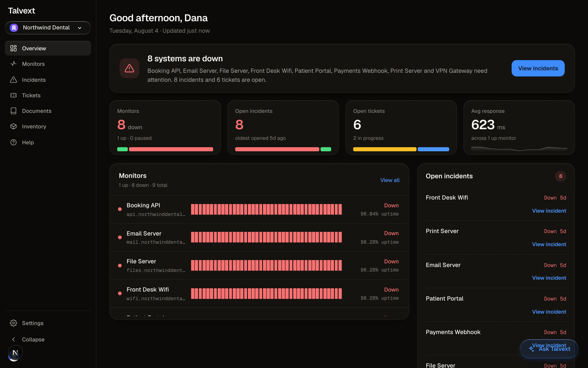The width and height of the screenshot is (588, 368).
Task: Click the user avatar with letter N
Action: (x=15, y=353)
